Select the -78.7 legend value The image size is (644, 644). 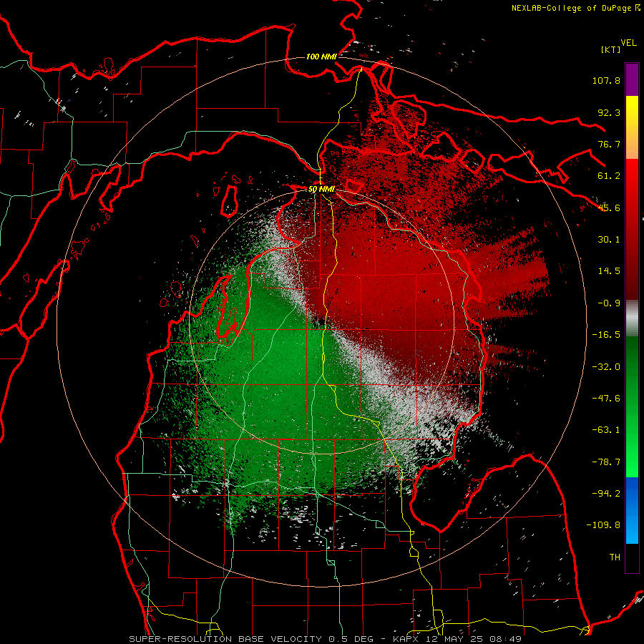coord(606,462)
